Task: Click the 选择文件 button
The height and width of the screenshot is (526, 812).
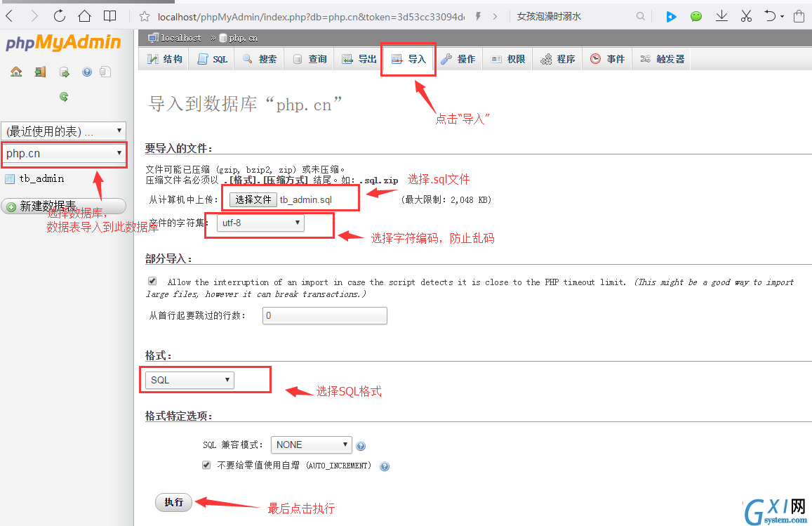Action: pos(253,199)
